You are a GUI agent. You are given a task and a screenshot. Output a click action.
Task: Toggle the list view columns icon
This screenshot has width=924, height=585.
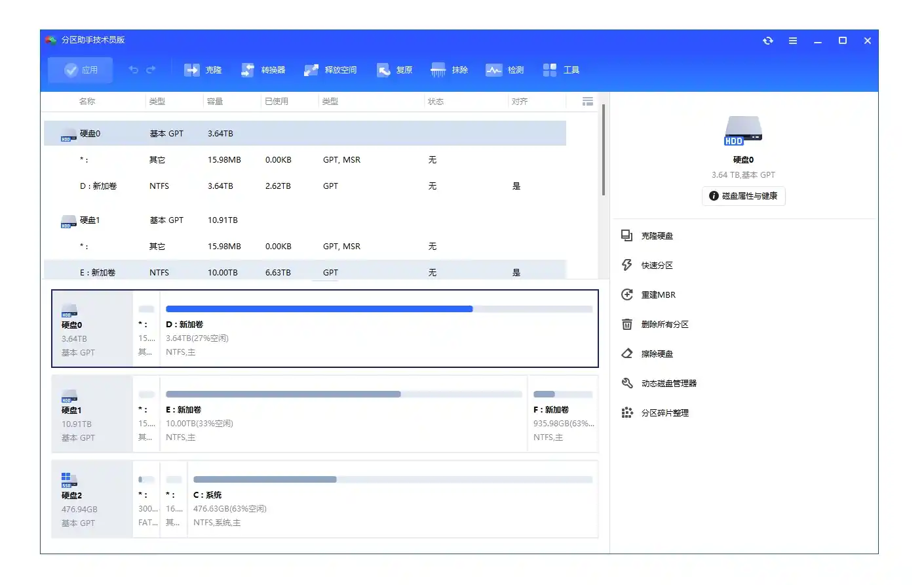(588, 102)
